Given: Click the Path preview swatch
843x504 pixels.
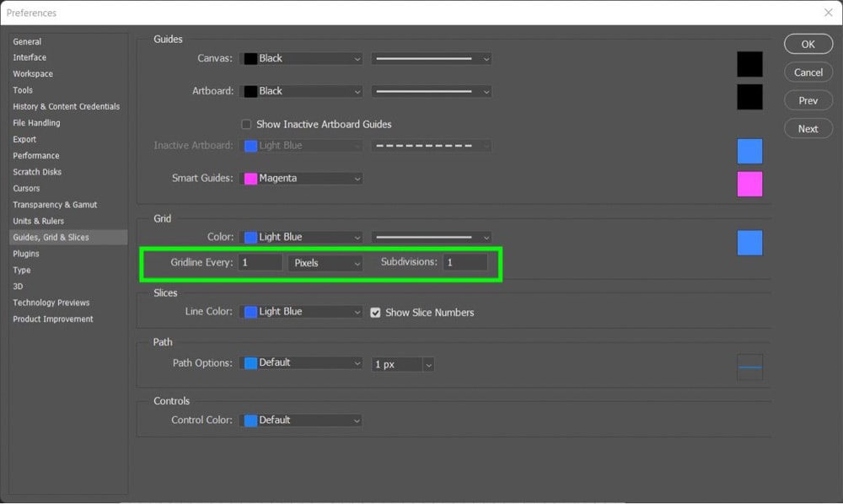Looking at the screenshot, I should click(x=749, y=367).
